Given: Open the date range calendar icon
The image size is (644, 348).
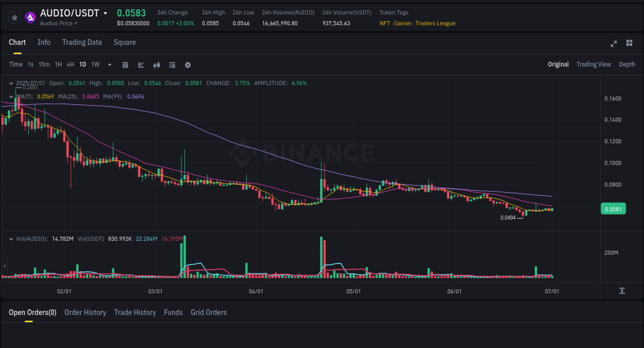Looking at the screenshot, I should 125,64.
